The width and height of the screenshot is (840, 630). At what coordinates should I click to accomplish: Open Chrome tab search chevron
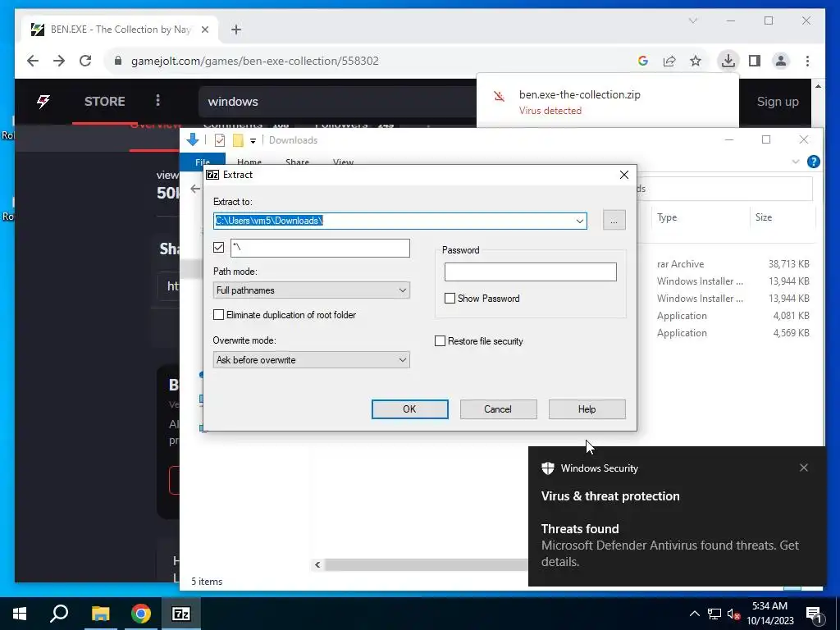[692, 21]
